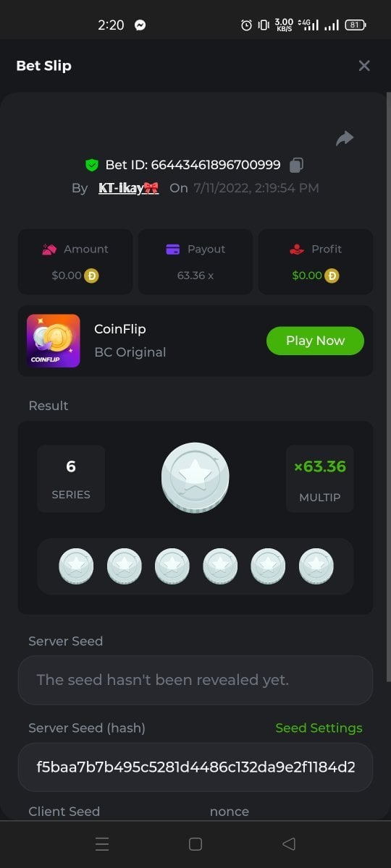Close the Bet Slip panel

click(364, 66)
